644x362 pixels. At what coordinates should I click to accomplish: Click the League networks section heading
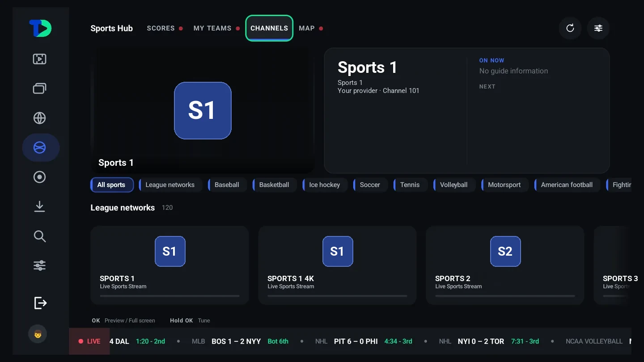coord(123,208)
